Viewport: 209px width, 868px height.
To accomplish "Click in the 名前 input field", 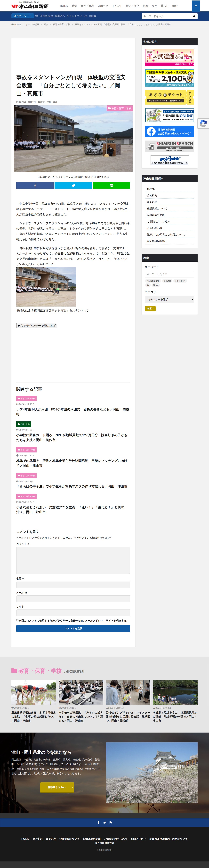I will (73, 585).
